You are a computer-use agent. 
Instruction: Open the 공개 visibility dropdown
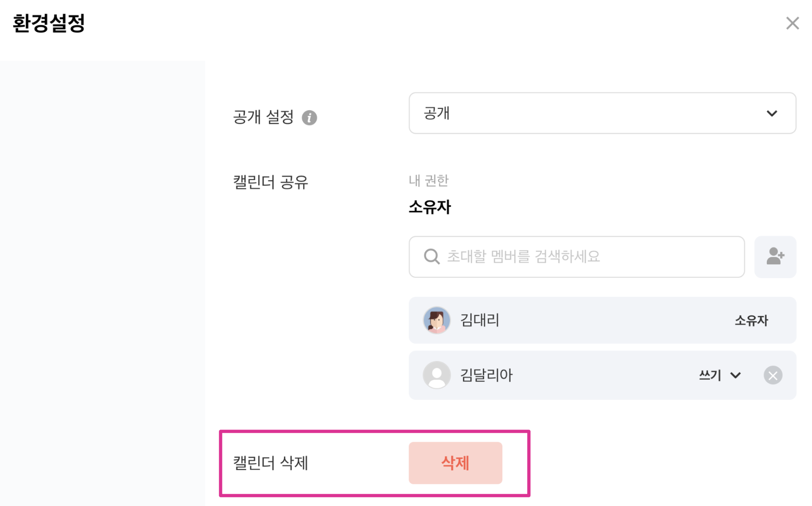(x=601, y=113)
